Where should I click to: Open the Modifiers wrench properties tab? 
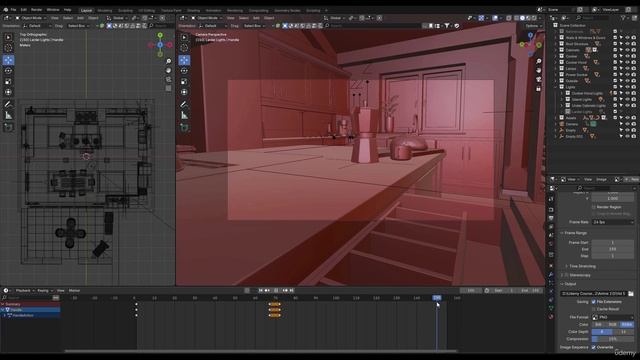551,274
